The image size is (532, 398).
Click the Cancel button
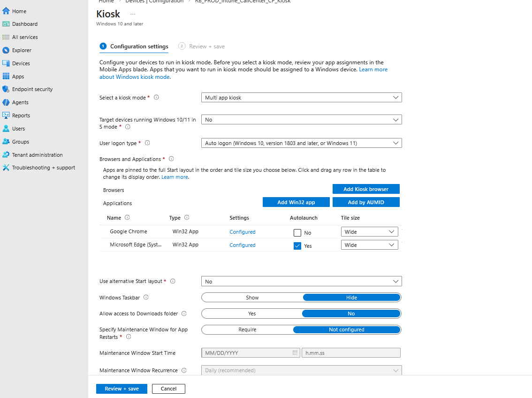168,389
